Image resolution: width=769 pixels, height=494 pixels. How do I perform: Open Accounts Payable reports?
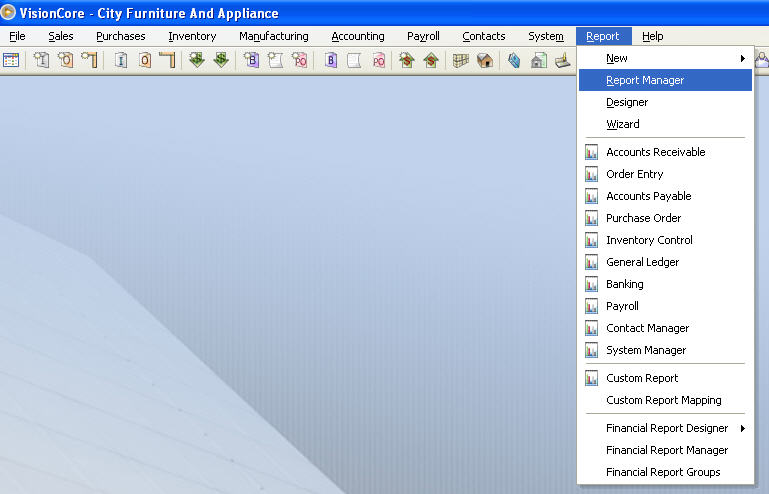pos(665,196)
